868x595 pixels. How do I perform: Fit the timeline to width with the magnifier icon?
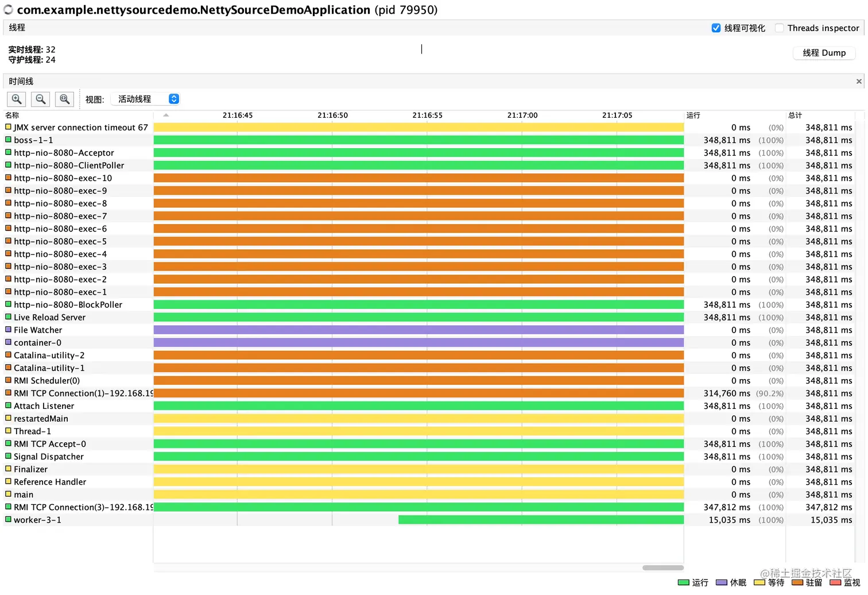[x=65, y=99]
